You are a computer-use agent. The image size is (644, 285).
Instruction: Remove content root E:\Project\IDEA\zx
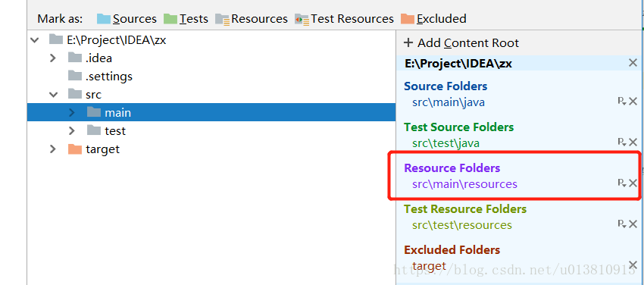[x=633, y=63]
